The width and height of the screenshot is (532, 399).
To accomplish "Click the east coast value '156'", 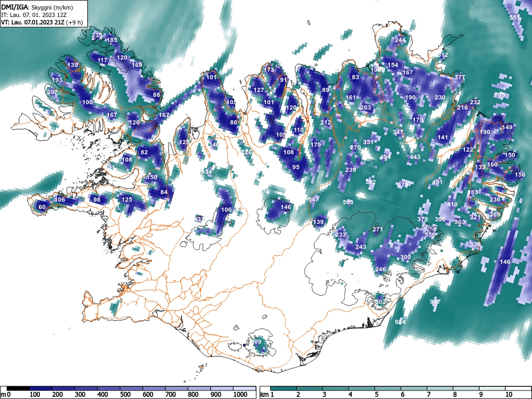I will pos(520,174).
